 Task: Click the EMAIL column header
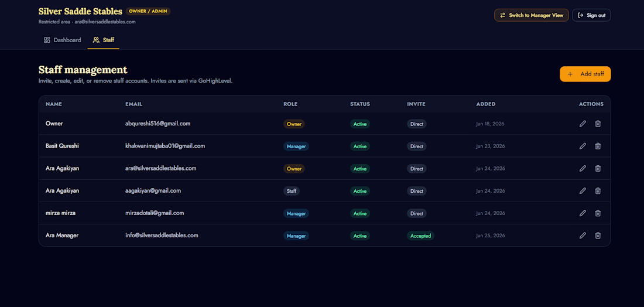pos(134,104)
